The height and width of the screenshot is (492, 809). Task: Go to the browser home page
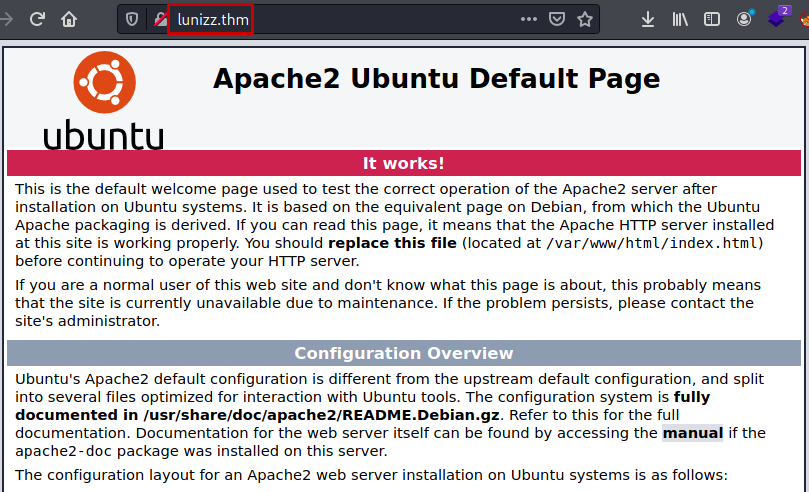(x=69, y=20)
